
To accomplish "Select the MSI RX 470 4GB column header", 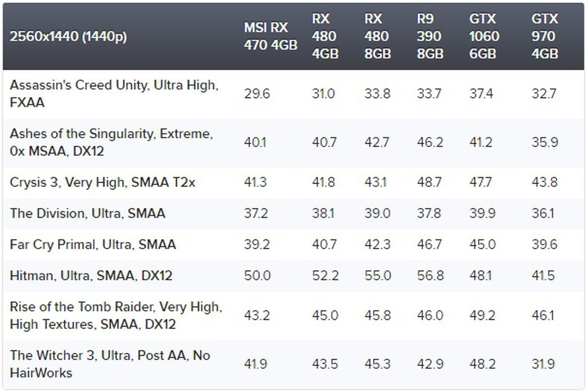I will click(x=270, y=36).
